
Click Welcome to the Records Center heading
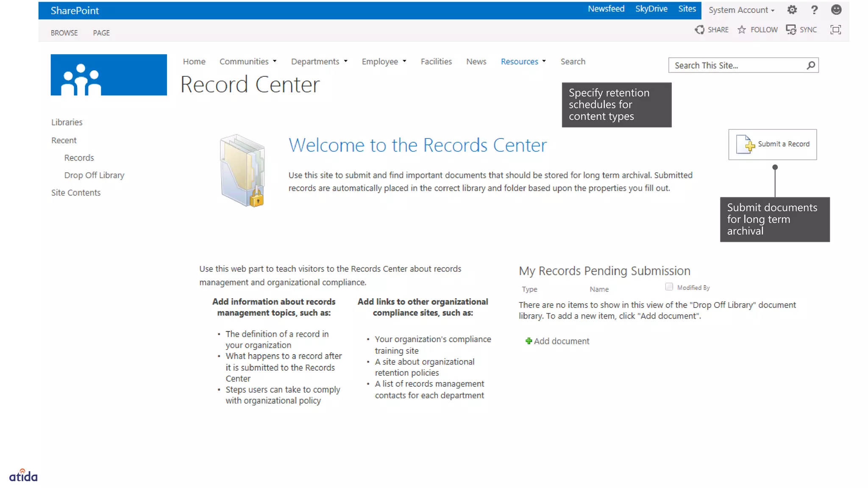[x=417, y=145]
